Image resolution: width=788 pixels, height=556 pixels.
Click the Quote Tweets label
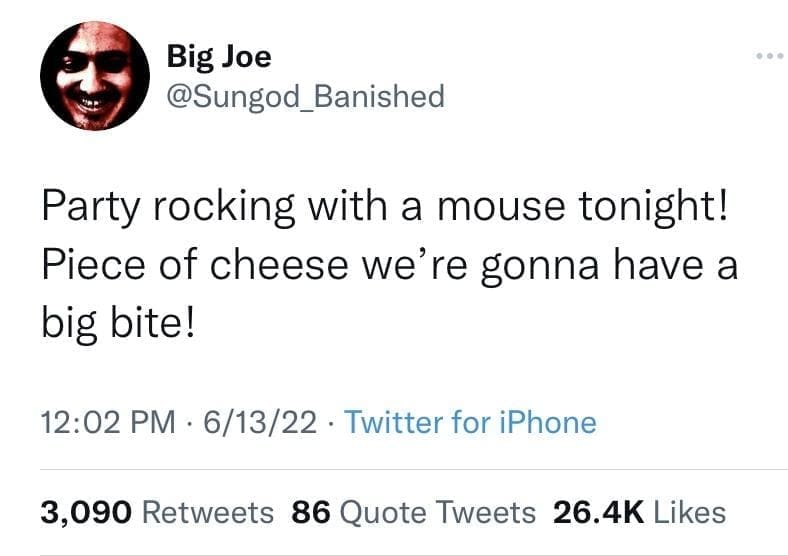coord(438,513)
